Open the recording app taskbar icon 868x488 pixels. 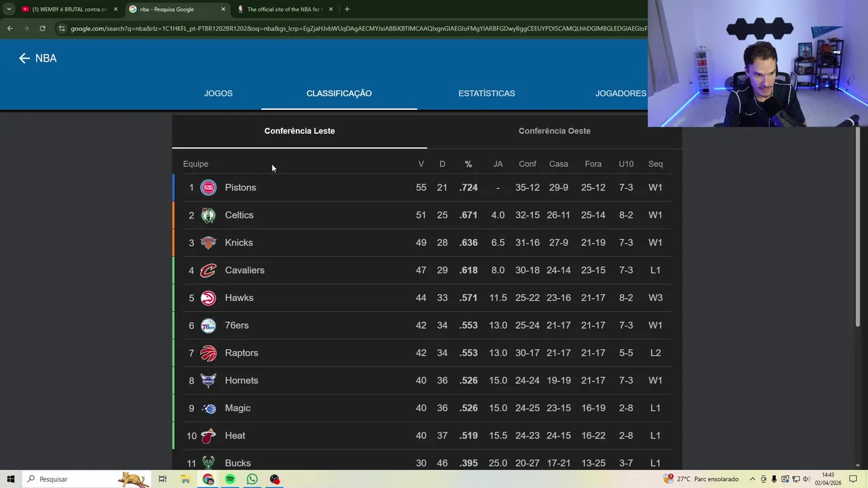275,479
